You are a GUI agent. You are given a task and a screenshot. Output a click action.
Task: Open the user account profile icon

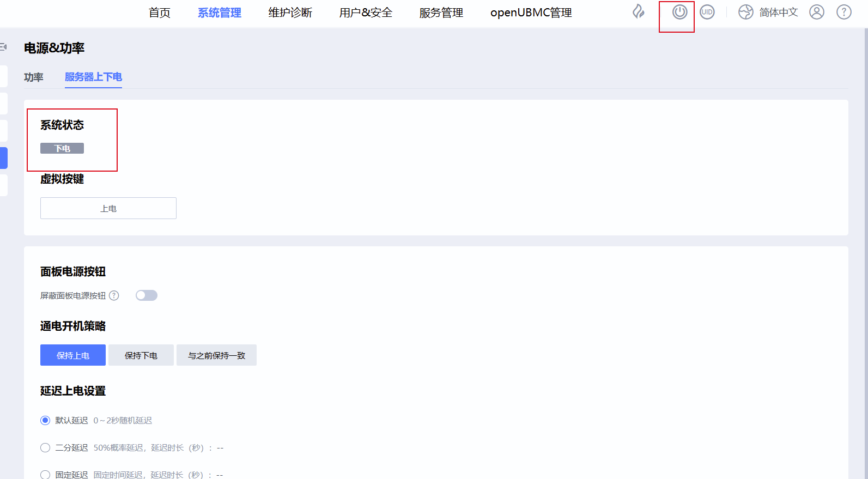coord(816,12)
